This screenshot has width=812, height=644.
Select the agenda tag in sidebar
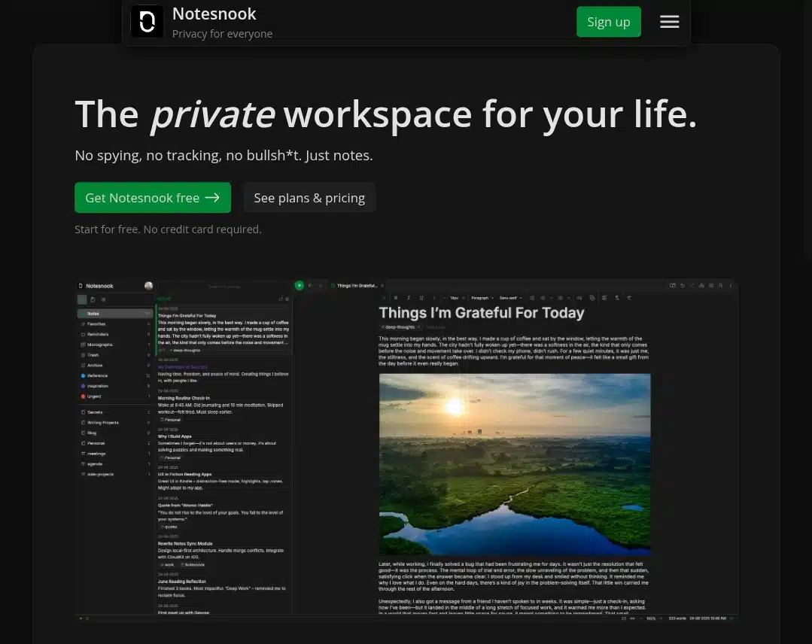115,464
